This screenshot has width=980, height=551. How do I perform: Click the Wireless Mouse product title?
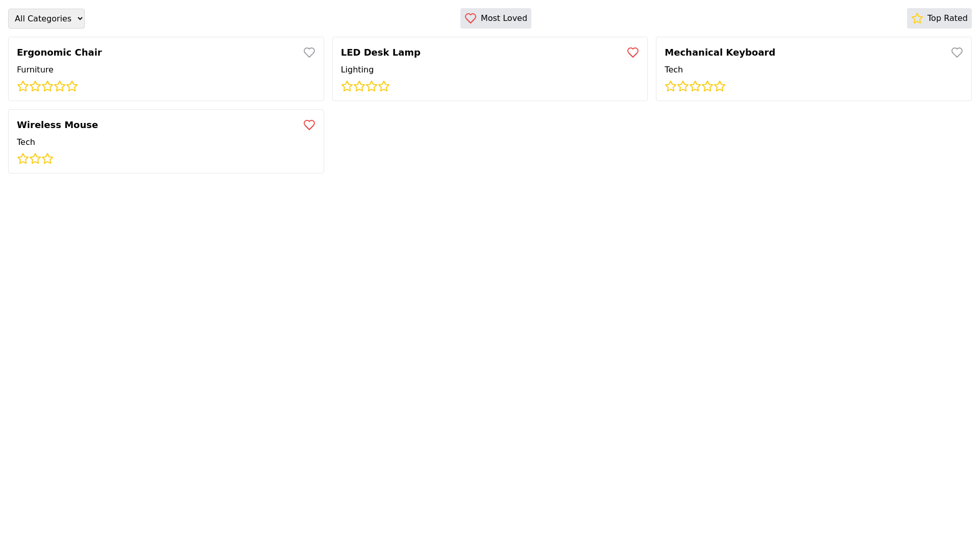[x=57, y=125]
